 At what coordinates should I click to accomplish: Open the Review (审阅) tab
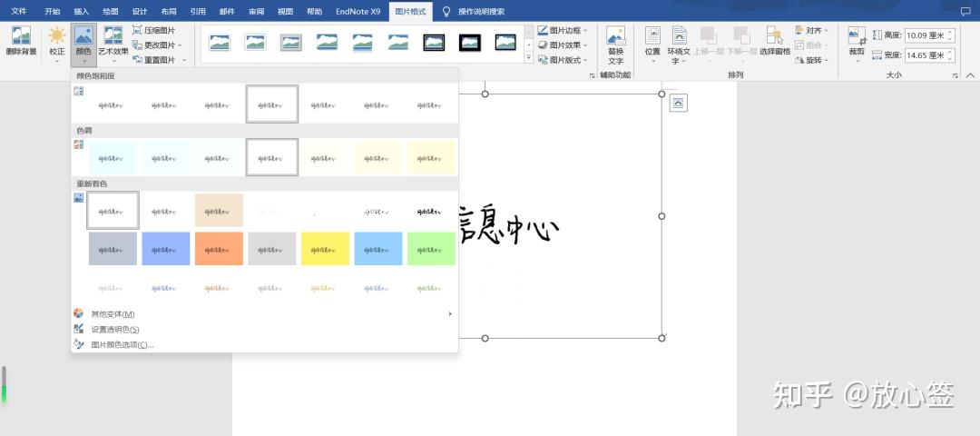pyautogui.click(x=256, y=11)
